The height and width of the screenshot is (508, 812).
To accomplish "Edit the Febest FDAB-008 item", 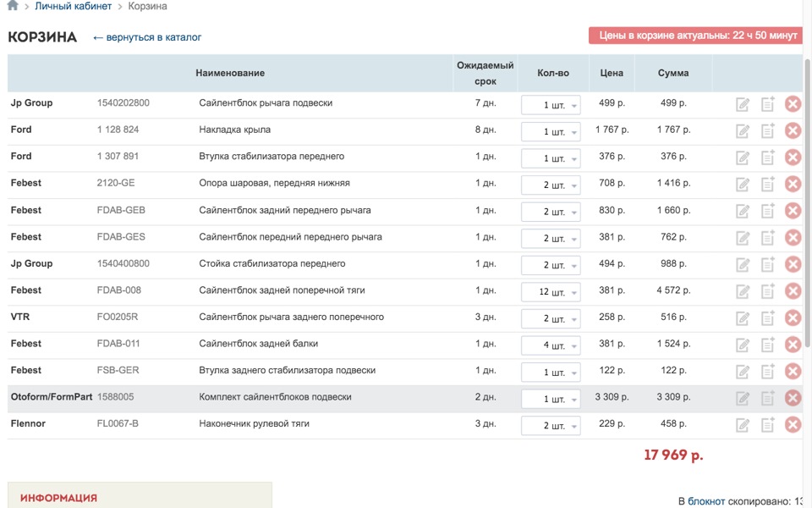I will point(743,291).
